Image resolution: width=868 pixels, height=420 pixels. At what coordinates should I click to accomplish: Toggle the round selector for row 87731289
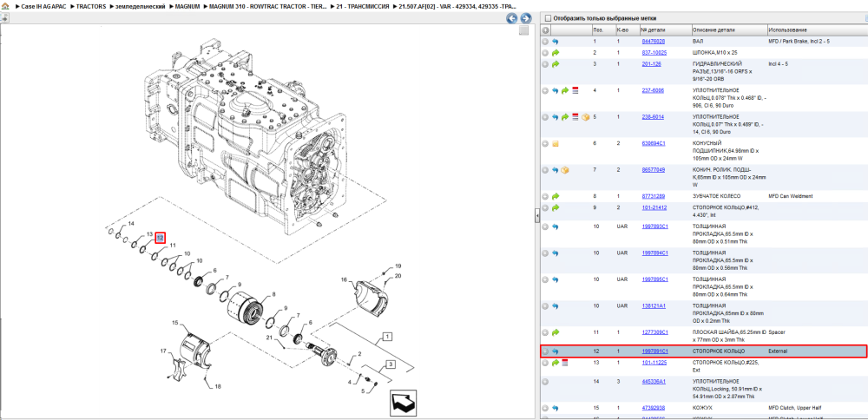(x=545, y=196)
